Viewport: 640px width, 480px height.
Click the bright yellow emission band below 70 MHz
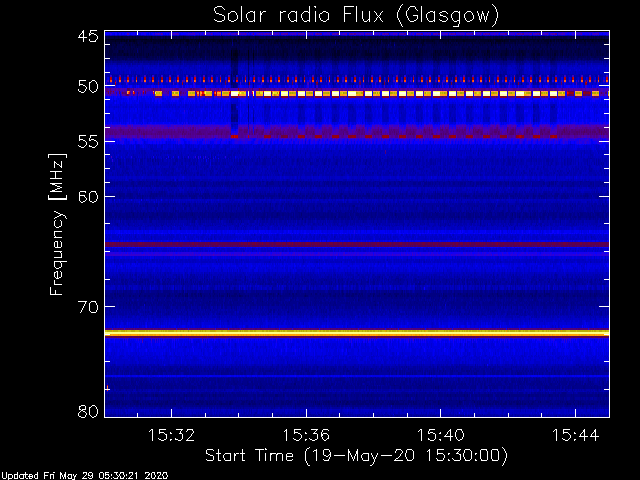click(x=357, y=333)
